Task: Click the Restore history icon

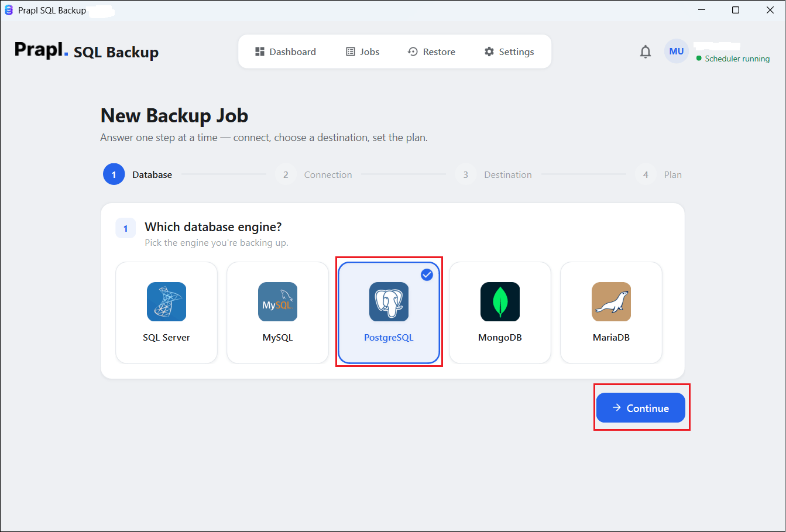Action: click(x=413, y=52)
